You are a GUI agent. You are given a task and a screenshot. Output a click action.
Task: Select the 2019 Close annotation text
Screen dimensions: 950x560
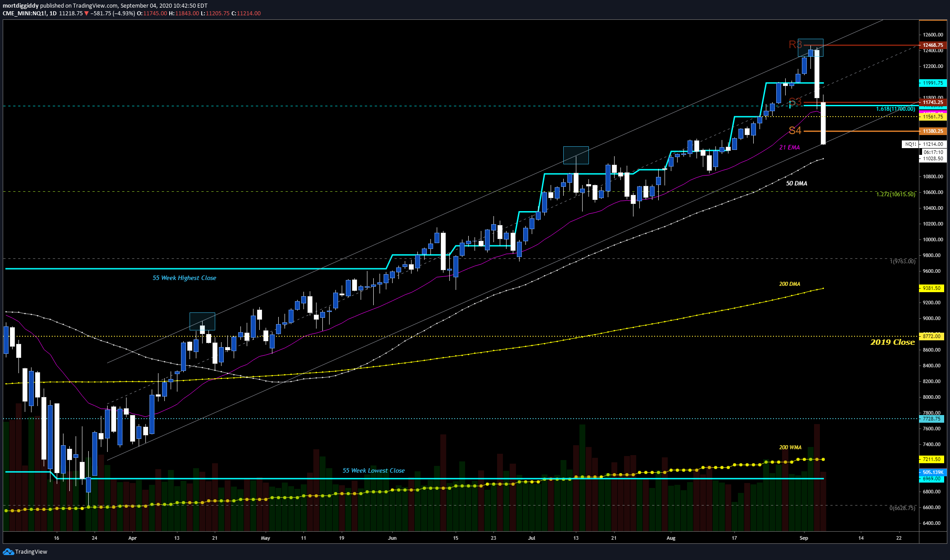(x=892, y=342)
